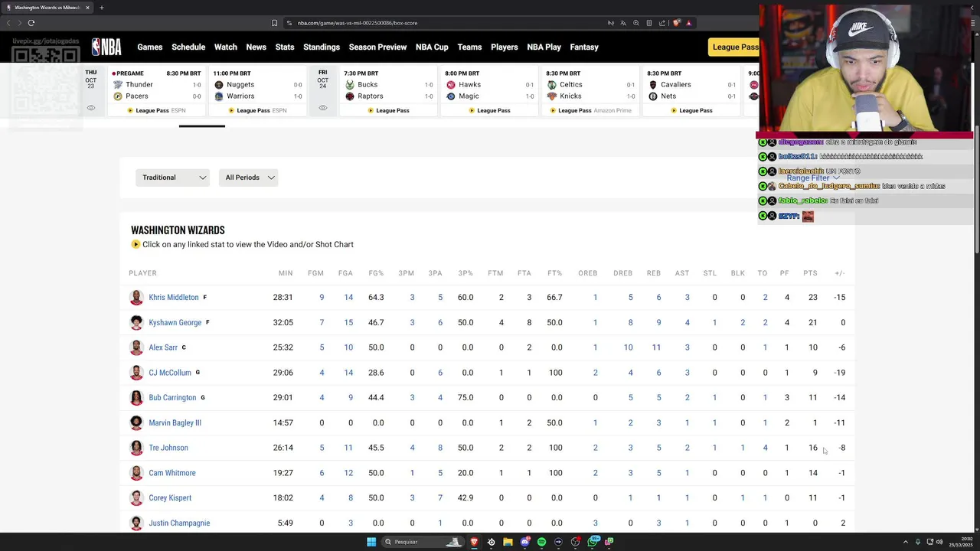Click the Brave shields lion icon
This screenshot has width=980, height=551.
(676, 23)
